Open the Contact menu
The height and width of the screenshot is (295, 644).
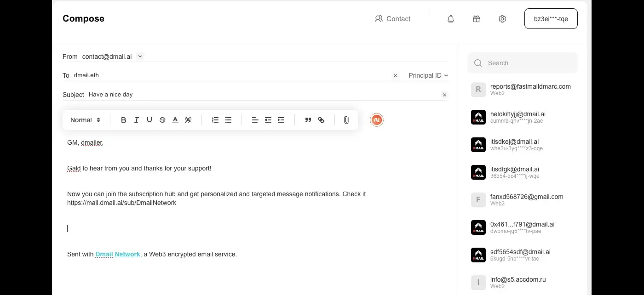coord(392,19)
